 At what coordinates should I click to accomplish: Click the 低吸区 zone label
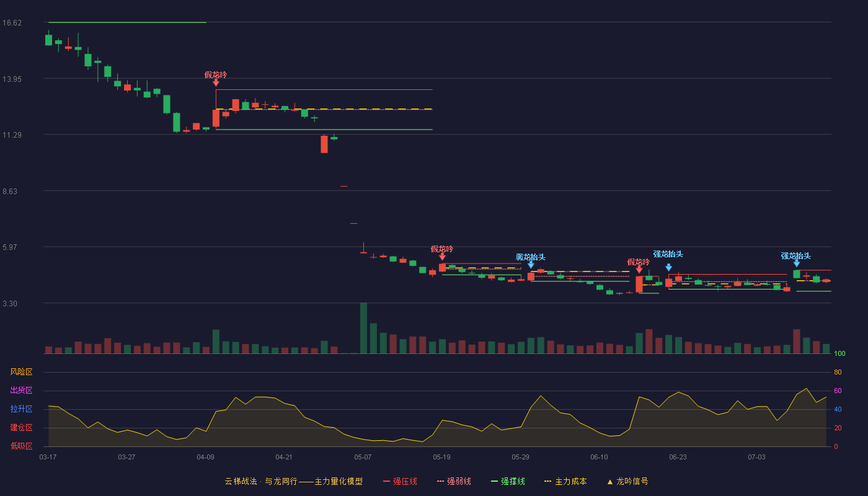click(21, 446)
